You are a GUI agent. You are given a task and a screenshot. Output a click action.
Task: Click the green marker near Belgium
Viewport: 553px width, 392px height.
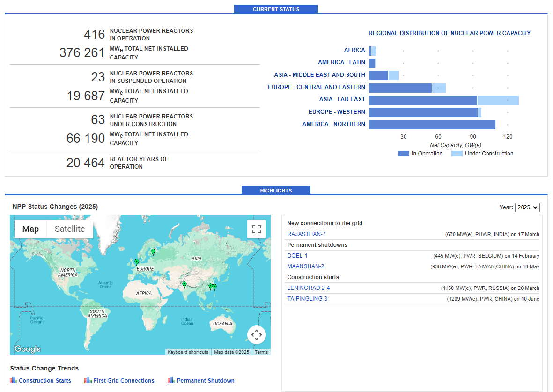(137, 262)
